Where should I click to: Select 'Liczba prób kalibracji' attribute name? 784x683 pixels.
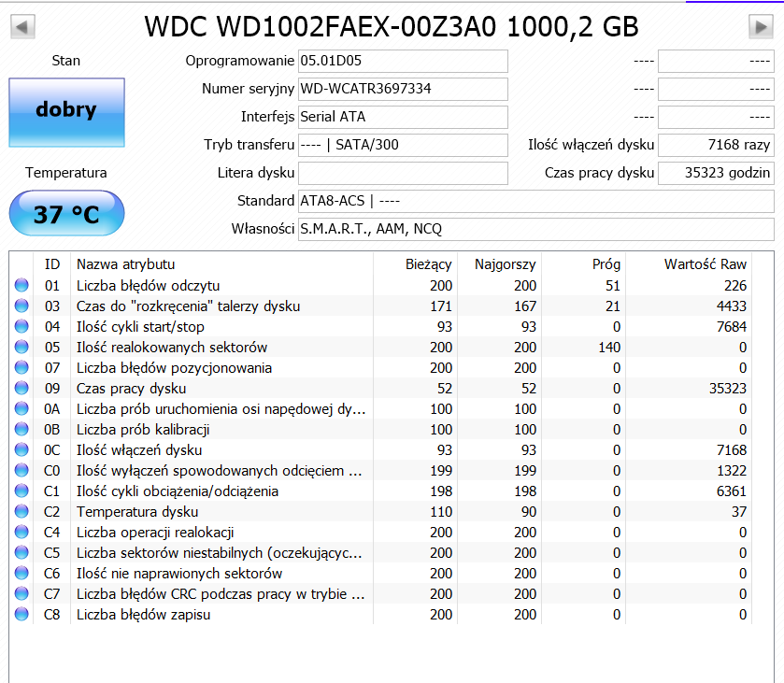(x=143, y=430)
